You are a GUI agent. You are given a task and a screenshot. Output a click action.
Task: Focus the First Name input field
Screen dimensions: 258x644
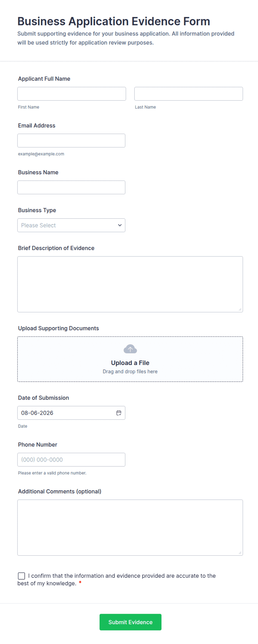[x=72, y=94]
